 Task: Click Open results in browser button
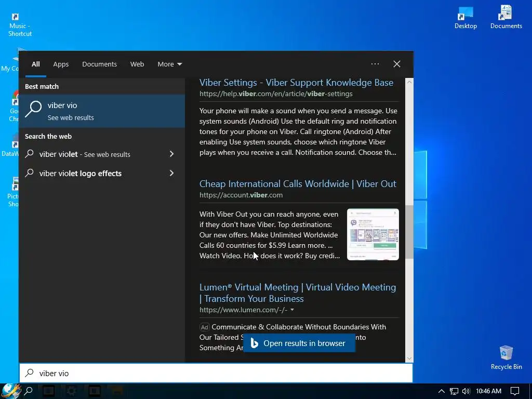pos(299,343)
